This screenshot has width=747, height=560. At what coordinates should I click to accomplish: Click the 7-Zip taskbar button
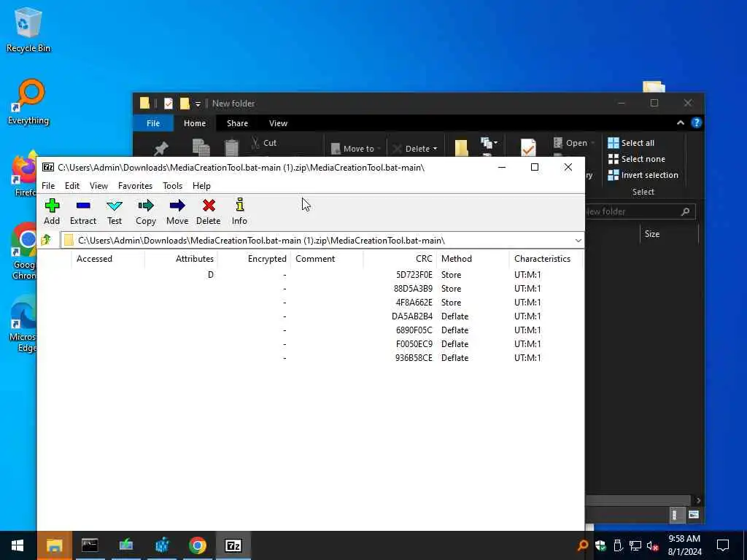[233, 545]
